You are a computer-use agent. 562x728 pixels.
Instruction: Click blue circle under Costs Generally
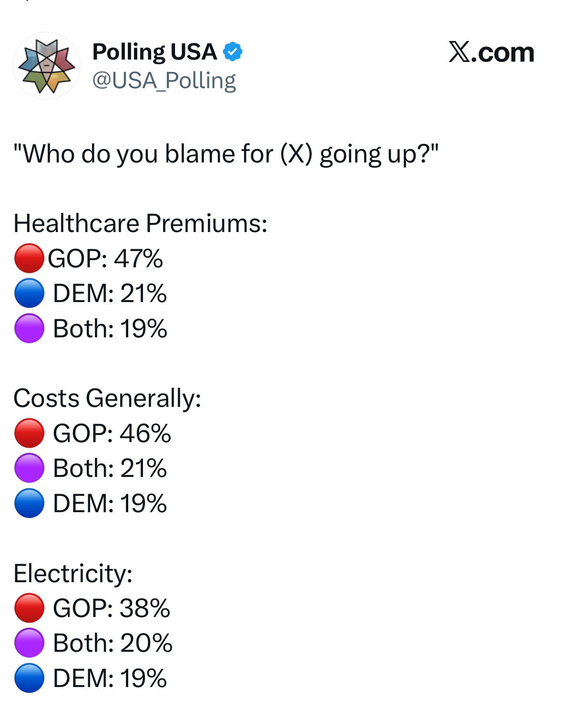coord(29,503)
